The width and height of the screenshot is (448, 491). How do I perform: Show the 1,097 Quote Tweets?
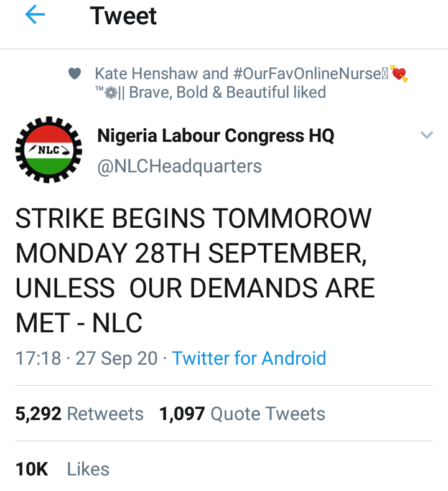[242, 414]
